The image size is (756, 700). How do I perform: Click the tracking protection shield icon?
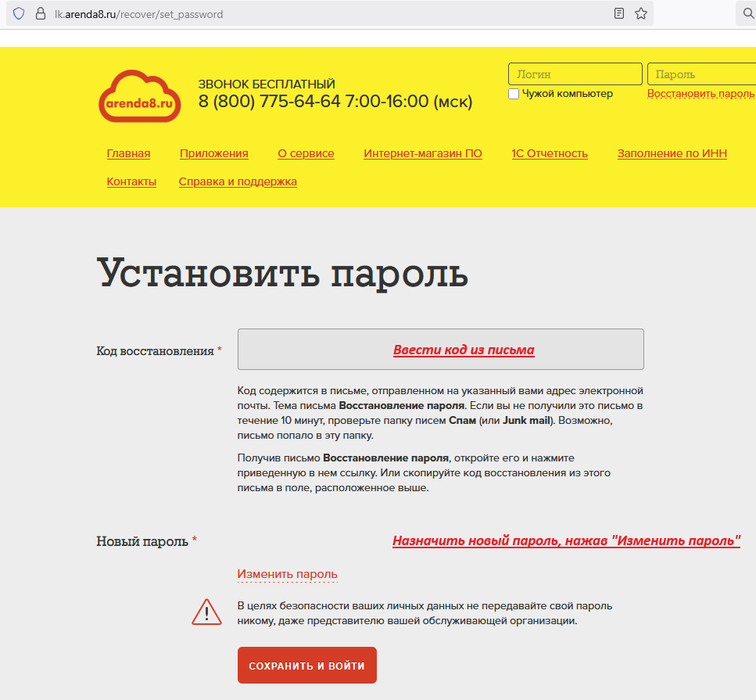[19, 13]
